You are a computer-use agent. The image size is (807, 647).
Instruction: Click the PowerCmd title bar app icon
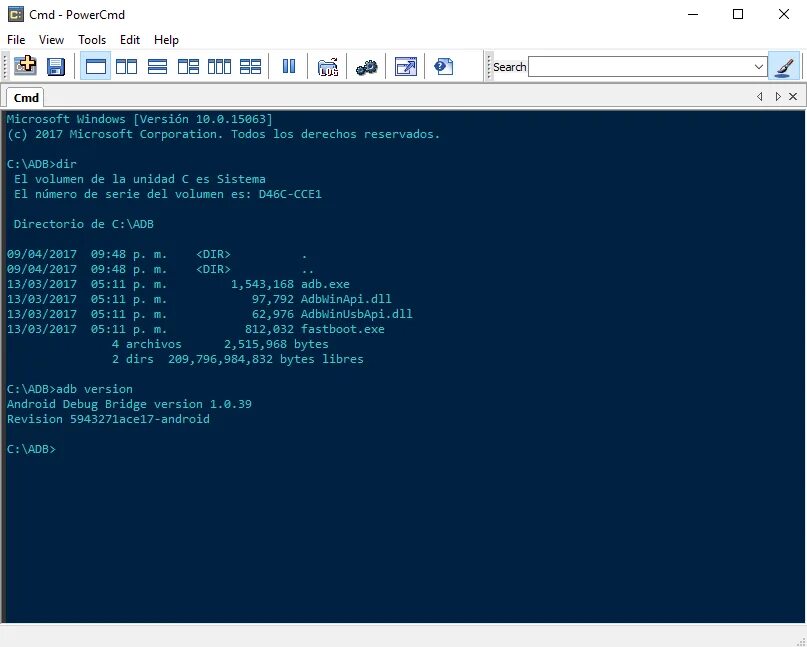tap(16, 14)
